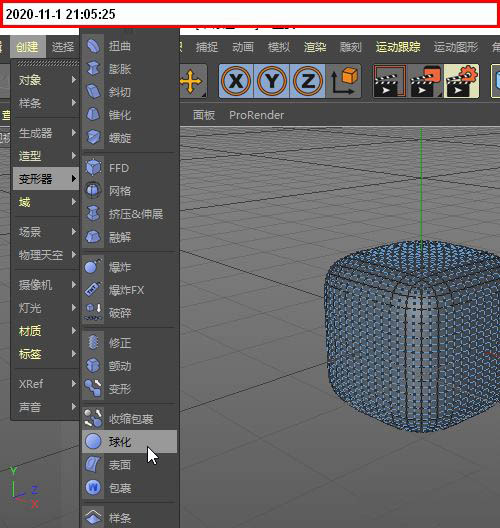Expand the 声音 submenu
The width and height of the screenshot is (500, 528).
tap(46, 407)
